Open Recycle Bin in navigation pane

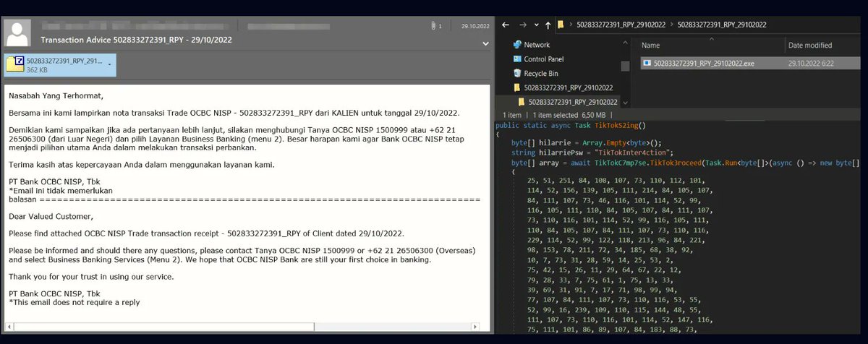[x=540, y=74]
